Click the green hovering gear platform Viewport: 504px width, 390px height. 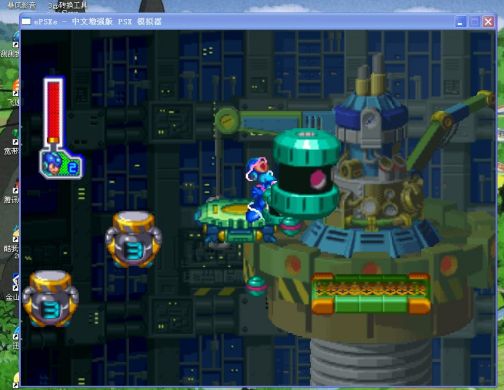236,221
